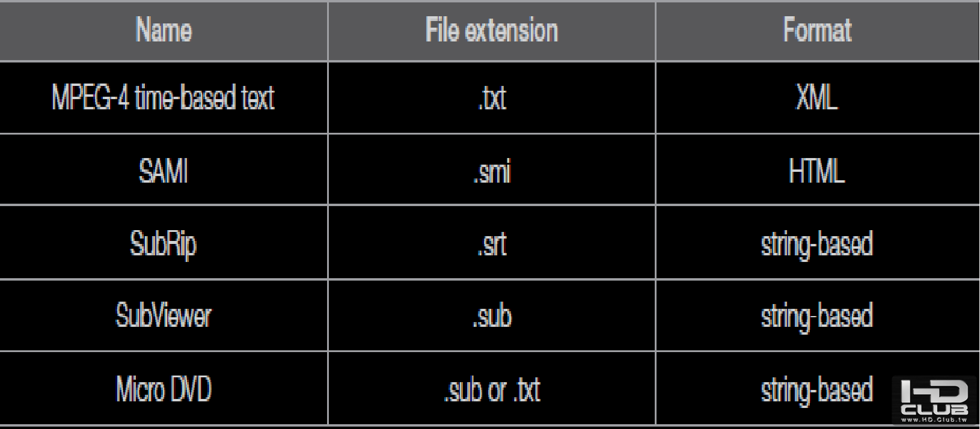
Task: Click the HD Club logo watermark
Action: tap(934, 397)
